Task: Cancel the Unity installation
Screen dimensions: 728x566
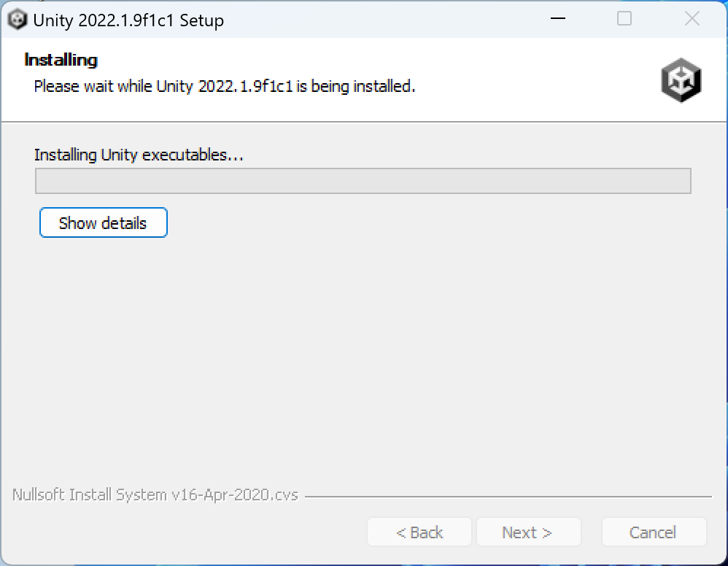Action: [x=654, y=532]
